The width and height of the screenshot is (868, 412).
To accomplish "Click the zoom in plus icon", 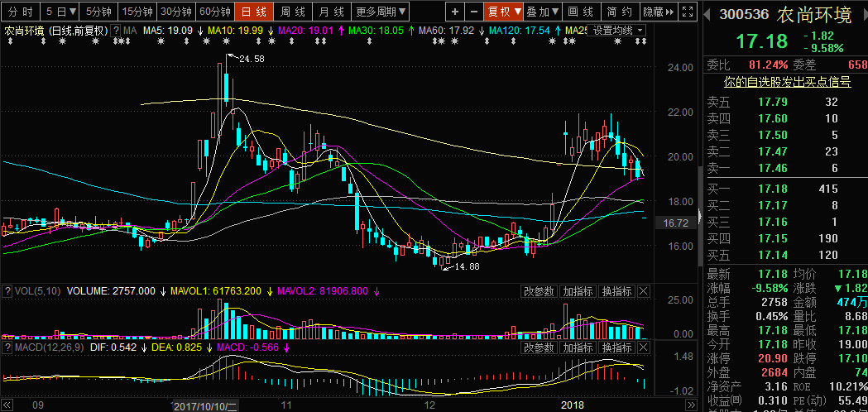I will [x=456, y=12].
